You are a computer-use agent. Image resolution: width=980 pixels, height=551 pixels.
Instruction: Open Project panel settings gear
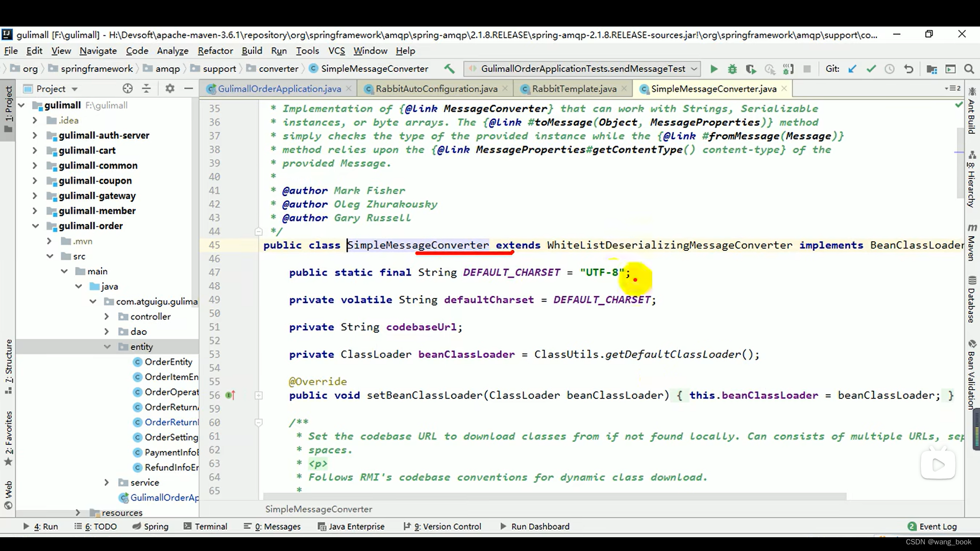(x=170, y=88)
